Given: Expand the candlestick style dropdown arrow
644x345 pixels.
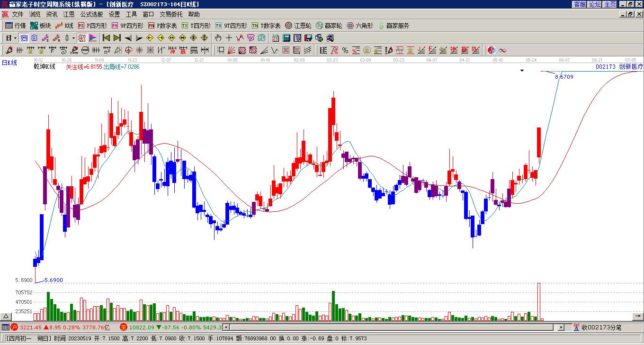Looking at the screenshot, I should pos(73,38).
